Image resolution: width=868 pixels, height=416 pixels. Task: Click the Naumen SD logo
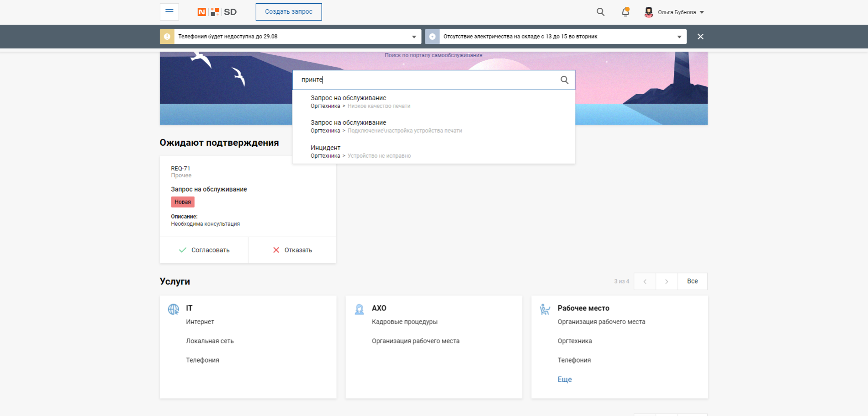(x=217, y=12)
